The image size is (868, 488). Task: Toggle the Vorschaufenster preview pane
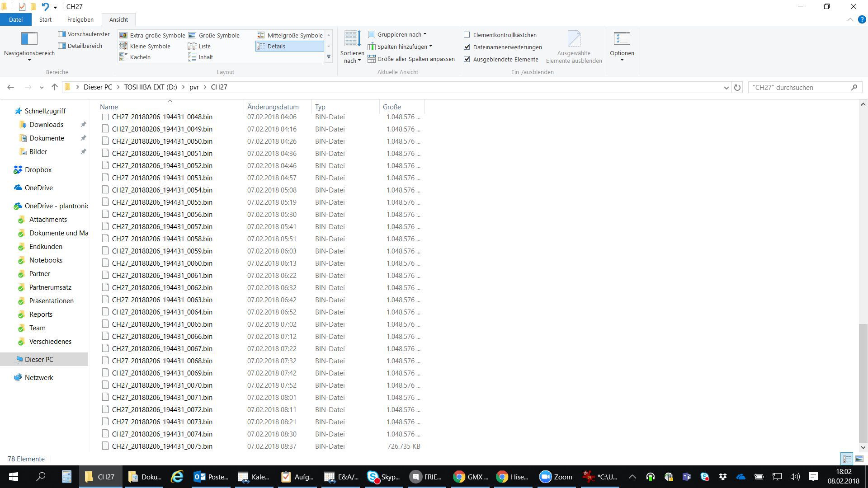click(84, 34)
